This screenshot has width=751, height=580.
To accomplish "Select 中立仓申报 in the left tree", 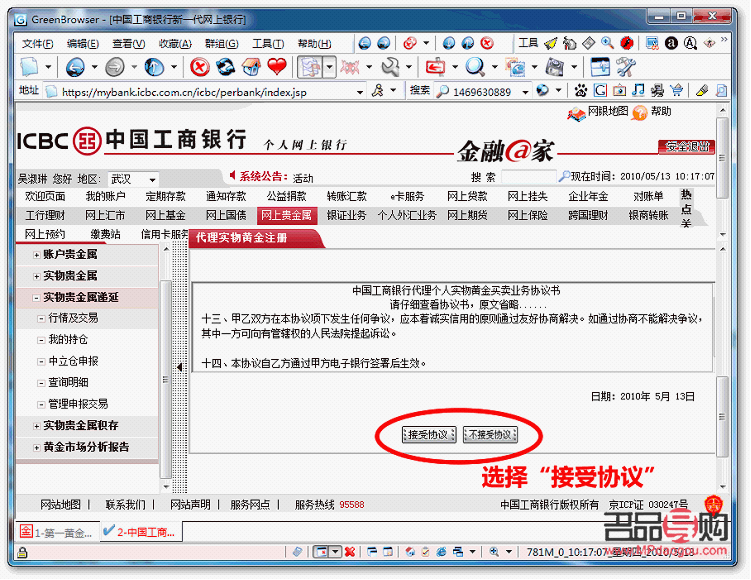I will click(73, 361).
